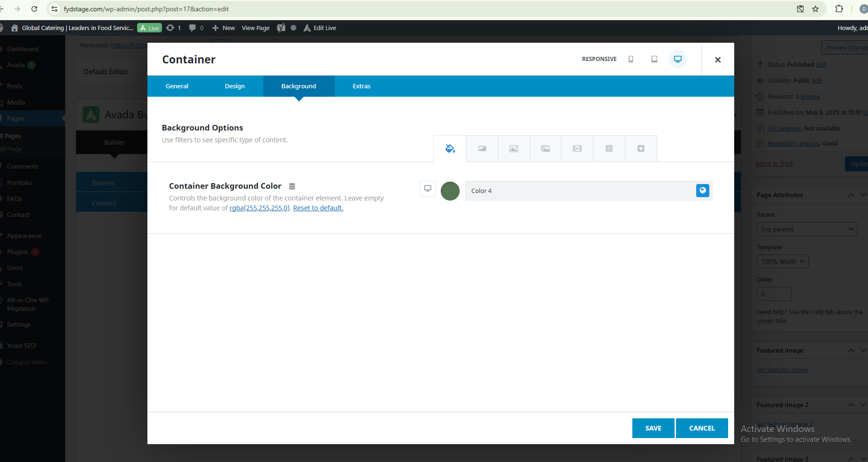Open the General tab
The width and height of the screenshot is (868, 462).
click(x=177, y=86)
